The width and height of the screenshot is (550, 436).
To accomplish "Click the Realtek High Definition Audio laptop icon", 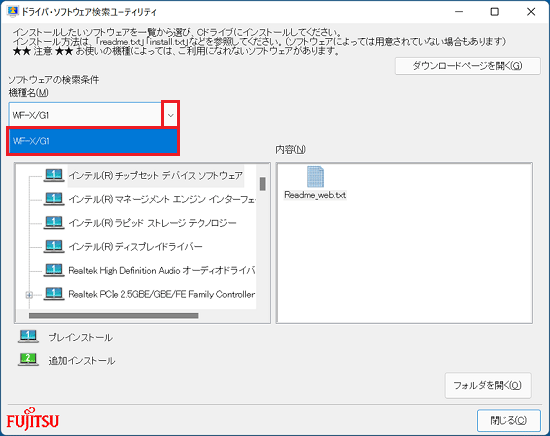I will pos(54,270).
